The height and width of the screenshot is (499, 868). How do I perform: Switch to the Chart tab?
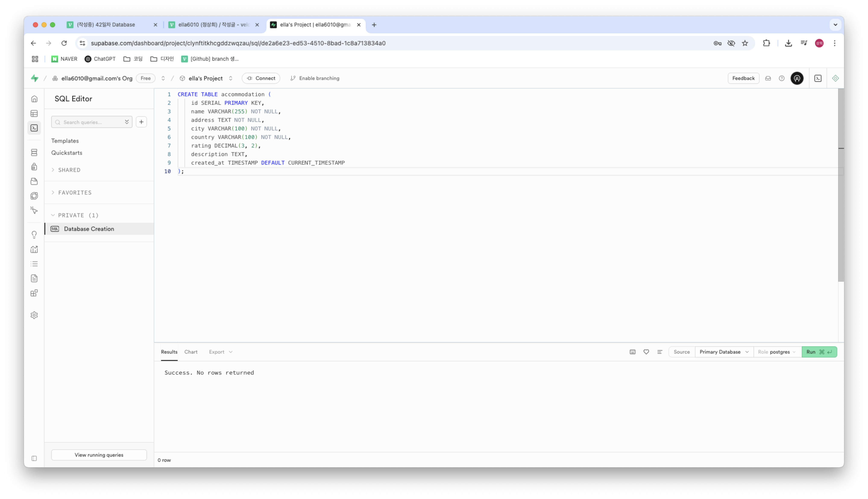191,352
